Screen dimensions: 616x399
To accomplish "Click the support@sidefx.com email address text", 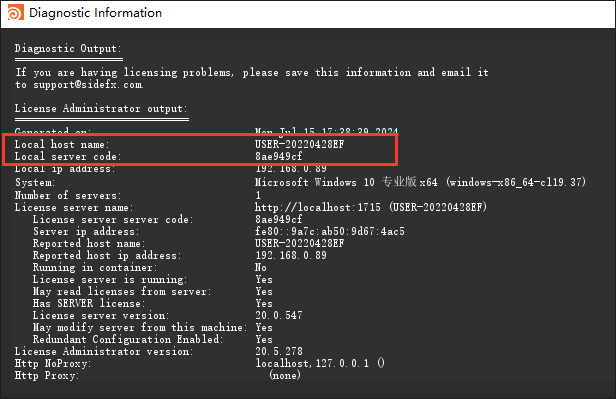I will 88,85.
